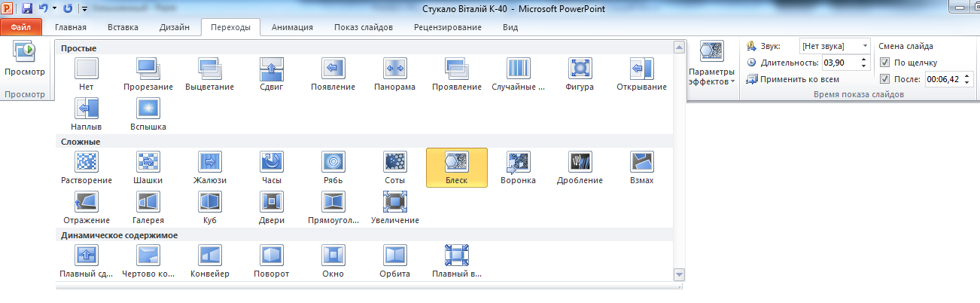Open the Звук dropdown
Viewport: 980px width, 303px height.
[864, 46]
